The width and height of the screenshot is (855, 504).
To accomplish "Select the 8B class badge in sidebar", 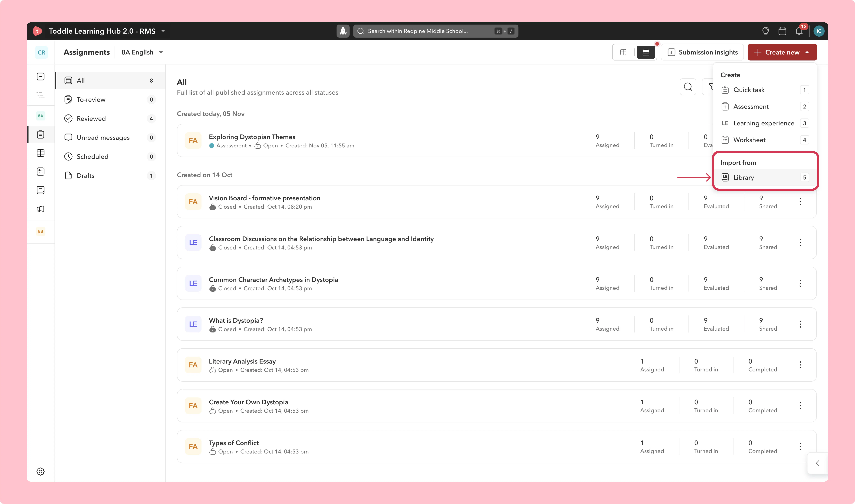I will pos(40,231).
